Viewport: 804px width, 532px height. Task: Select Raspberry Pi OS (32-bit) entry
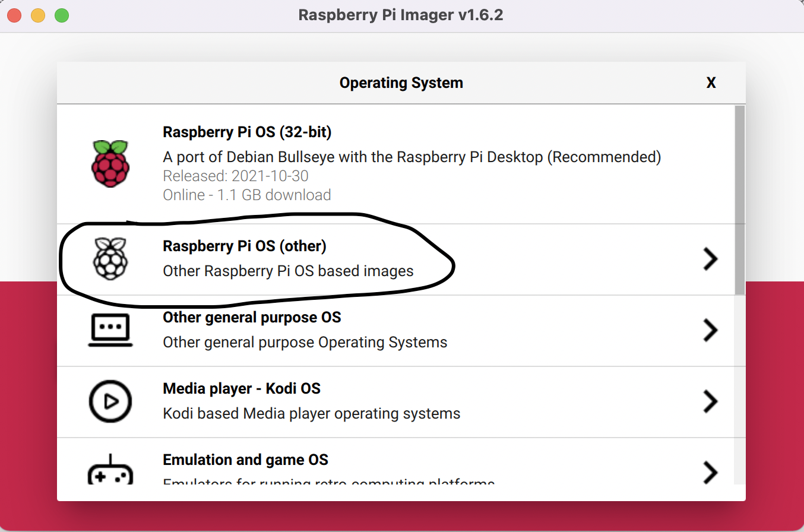click(401, 164)
